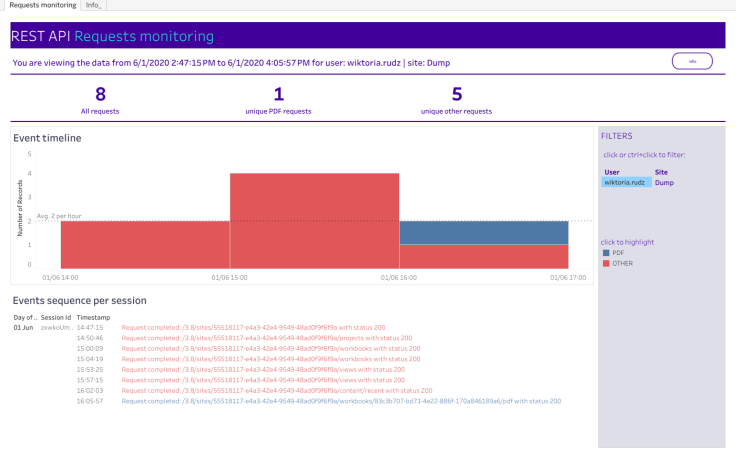Switch to the Info_ tab
The width and height of the screenshot is (736, 454).
(x=95, y=5)
